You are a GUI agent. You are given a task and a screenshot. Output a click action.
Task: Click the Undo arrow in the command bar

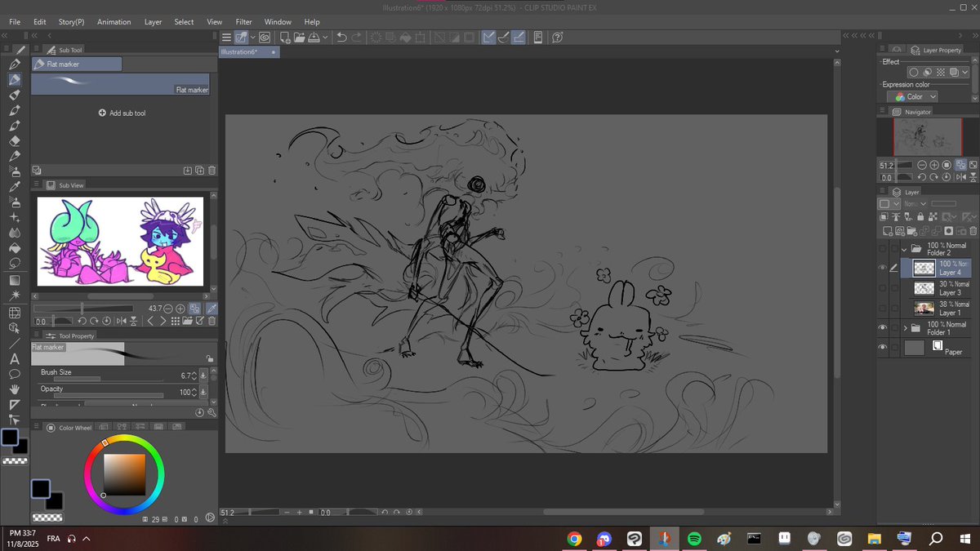(x=342, y=37)
